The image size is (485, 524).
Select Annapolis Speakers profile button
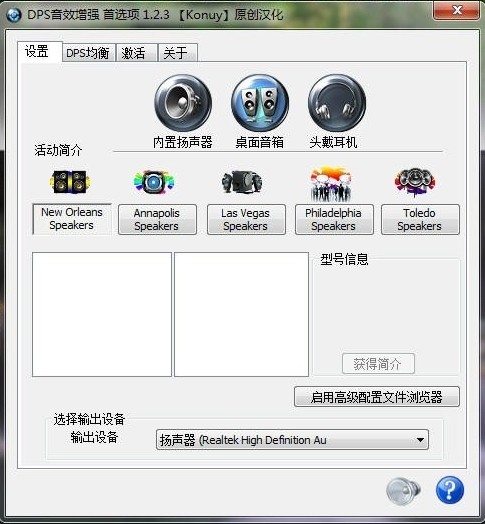click(157, 220)
